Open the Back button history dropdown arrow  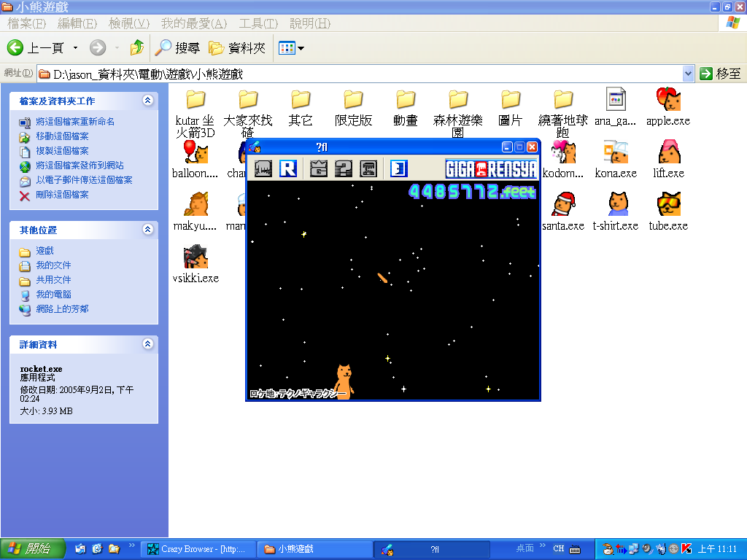click(x=75, y=47)
